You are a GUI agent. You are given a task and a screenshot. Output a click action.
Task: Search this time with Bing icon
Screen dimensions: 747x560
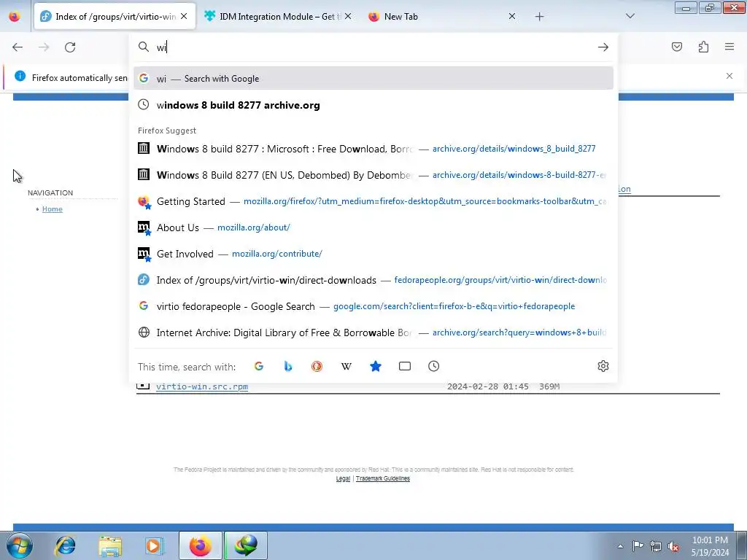tap(287, 366)
